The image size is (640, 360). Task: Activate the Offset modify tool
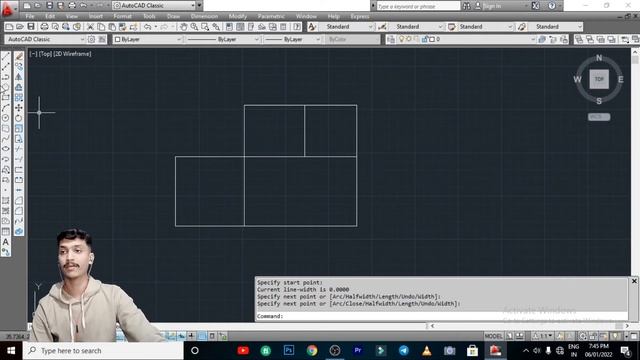coord(19,87)
